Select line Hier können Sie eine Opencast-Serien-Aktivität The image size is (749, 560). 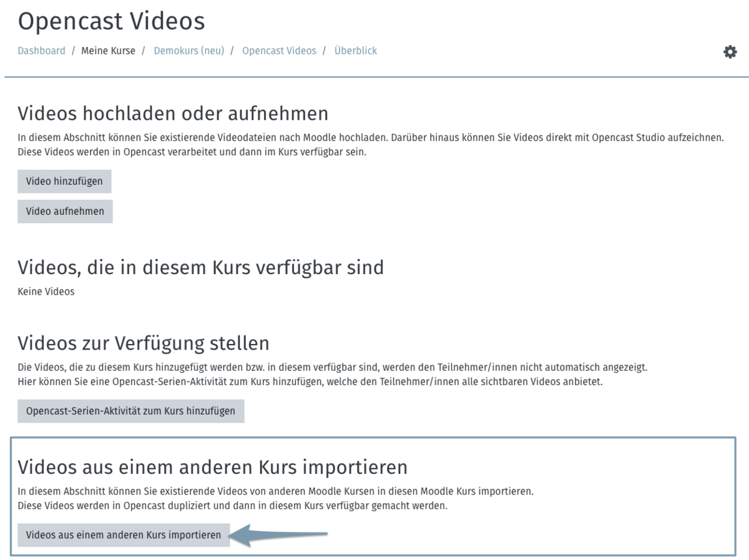310,382
